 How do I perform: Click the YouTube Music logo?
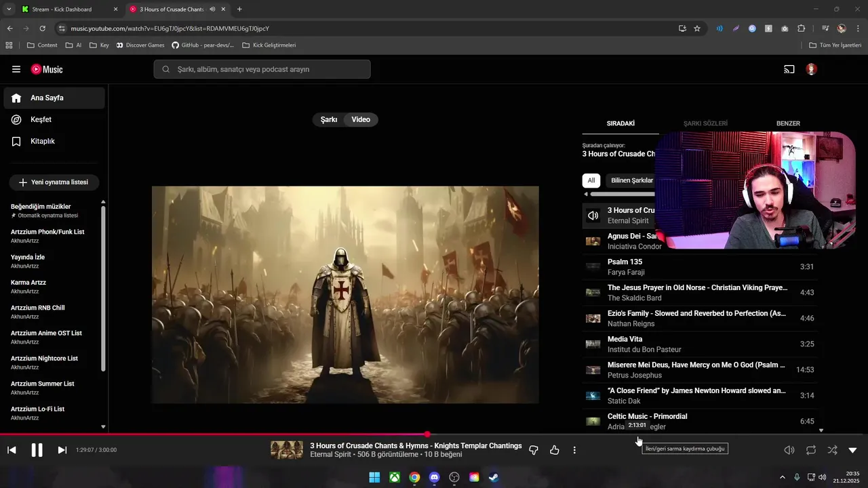(47, 69)
